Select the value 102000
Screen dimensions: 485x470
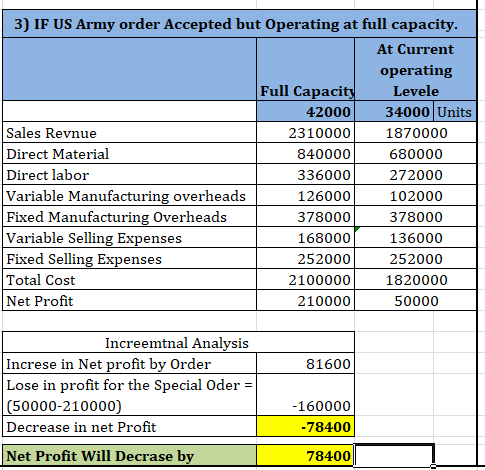tap(415, 195)
